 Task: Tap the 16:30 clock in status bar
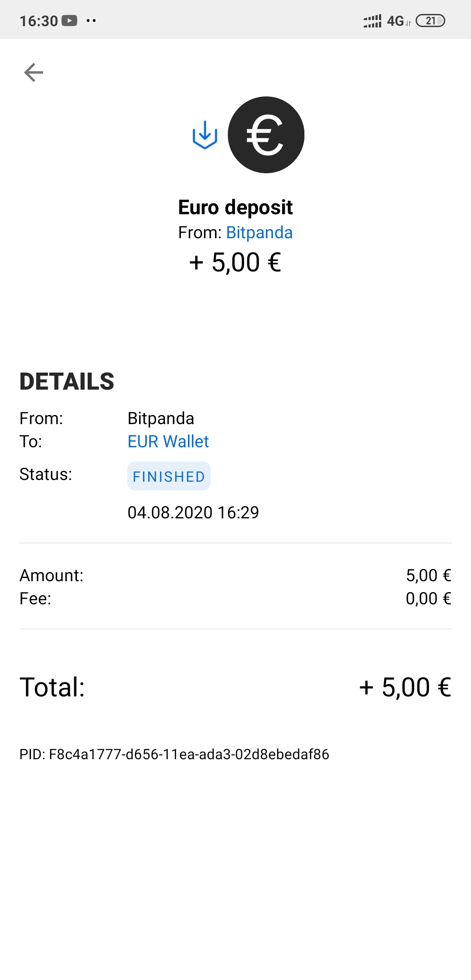point(39,21)
